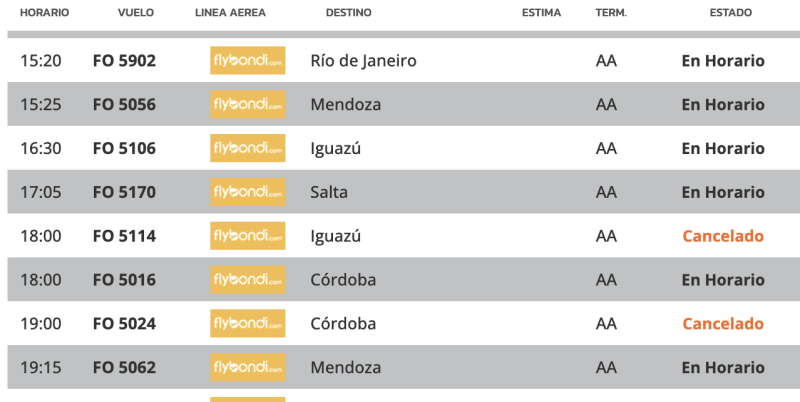Image resolution: width=800 pixels, height=402 pixels.
Task: Select flight number FO 5016
Action: 124,280
